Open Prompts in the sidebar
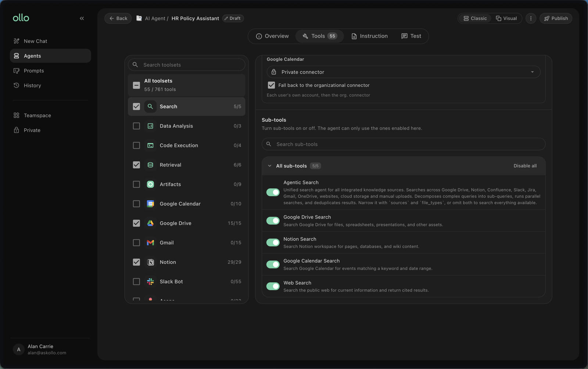Image resolution: width=588 pixels, height=369 pixels. [50, 71]
